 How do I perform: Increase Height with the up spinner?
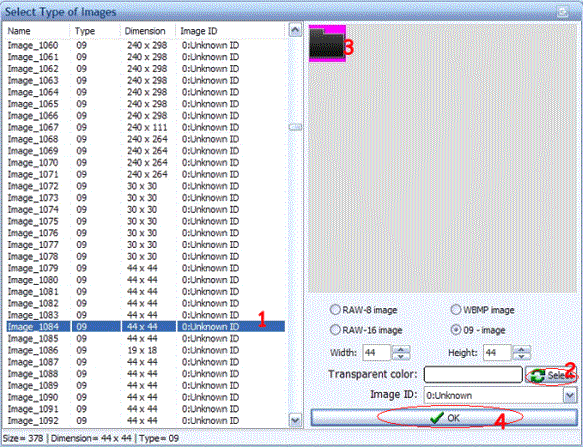[x=522, y=349]
